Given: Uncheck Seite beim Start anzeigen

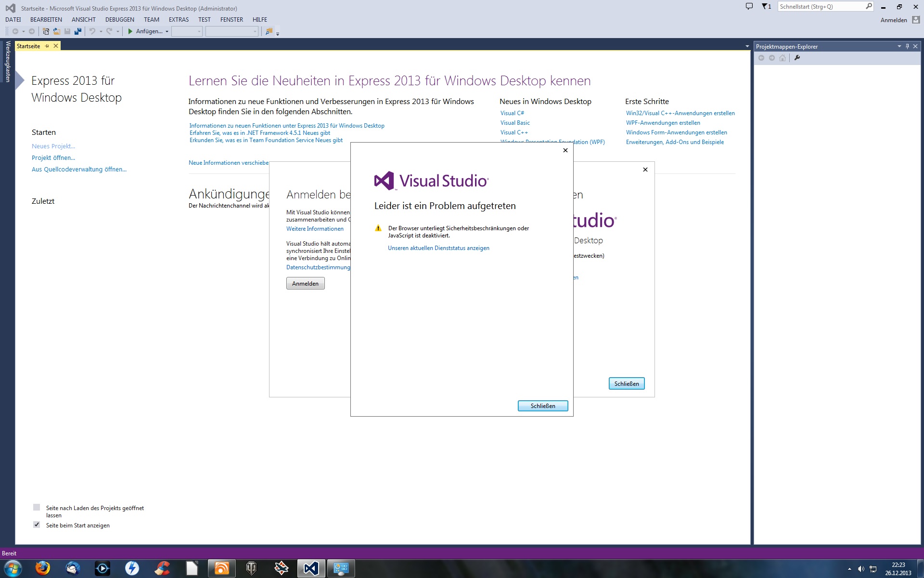Looking at the screenshot, I should pos(37,525).
